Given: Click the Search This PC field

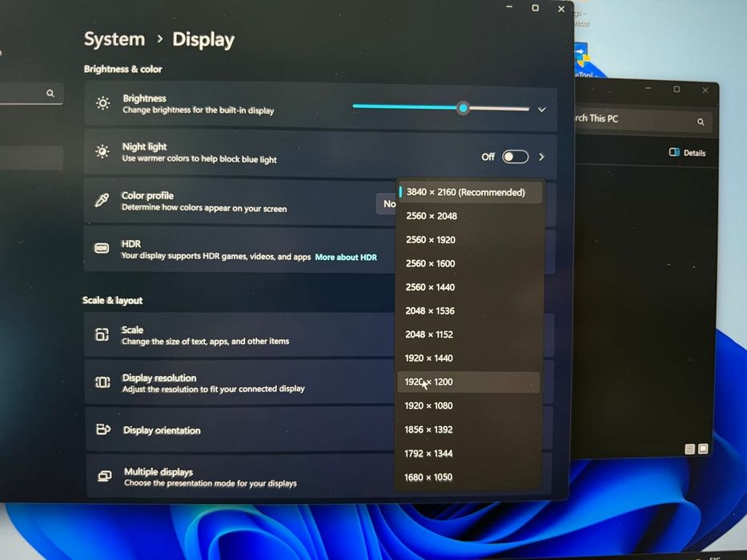Looking at the screenshot, I should (643, 119).
